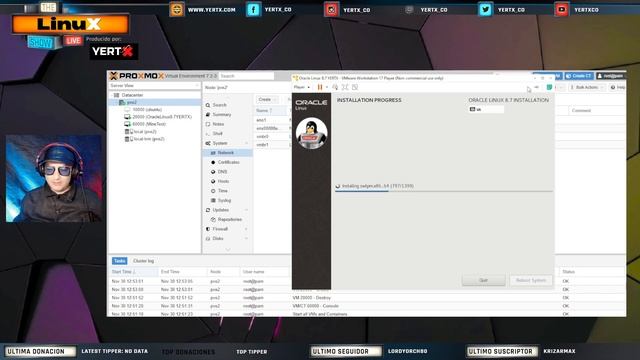Open VM/CT 60000 - Console task row
Viewport: 640px width, 360px height.
pos(367,306)
